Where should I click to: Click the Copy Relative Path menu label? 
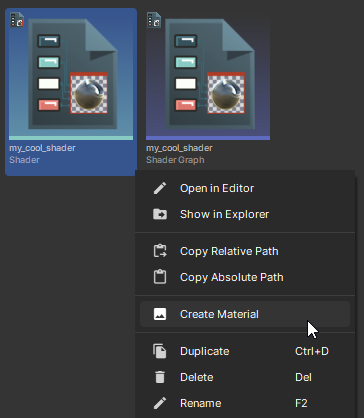pyautogui.click(x=229, y=251)
